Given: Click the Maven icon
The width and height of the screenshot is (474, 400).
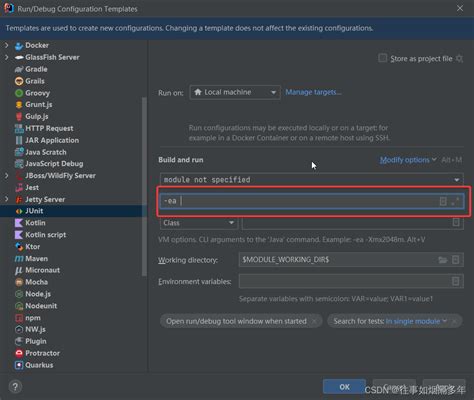Looking at the screenshot, I should tap(19, 259).
